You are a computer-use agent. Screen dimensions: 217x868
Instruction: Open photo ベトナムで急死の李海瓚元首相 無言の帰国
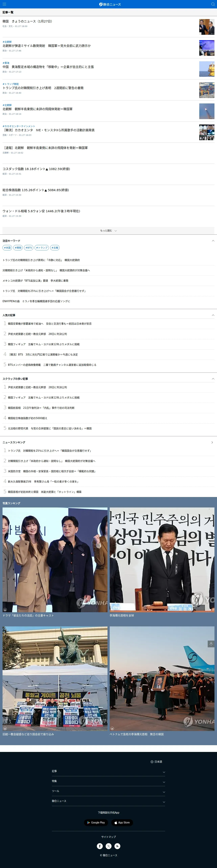[162, 679]
